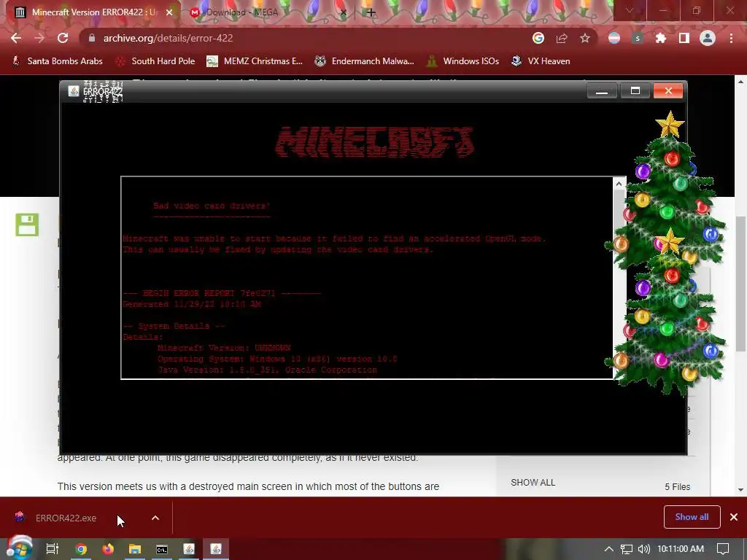Open the 'S' extension icon
This screenshot has width=747, height=560.
638,38
